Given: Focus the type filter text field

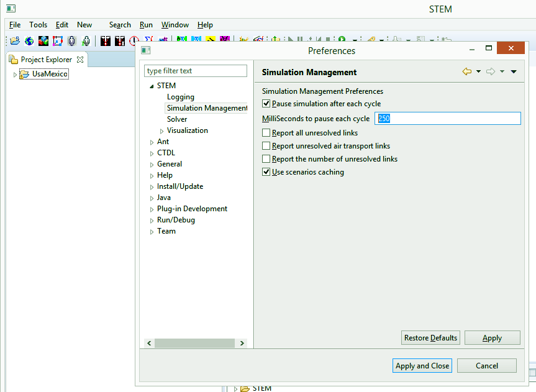Looking at the screenshot, I should coord(196,71).
